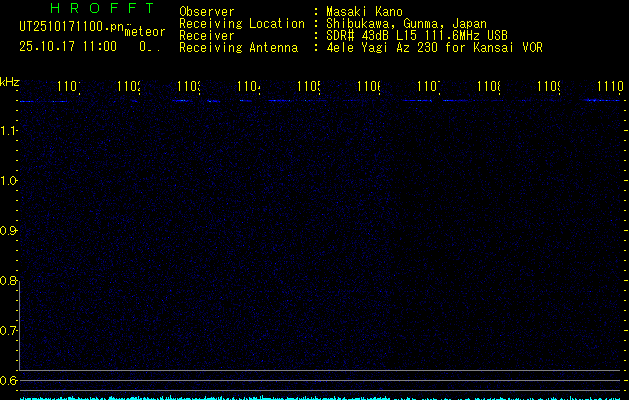Click the 1.1 kHz frequency axis tick

pos(9,131)
